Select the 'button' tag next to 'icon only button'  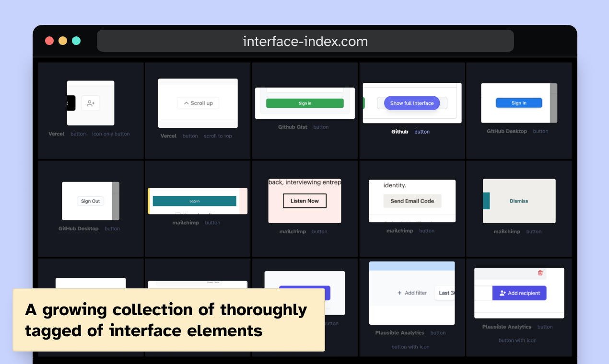pyautogui.click(x=78, y=134)
